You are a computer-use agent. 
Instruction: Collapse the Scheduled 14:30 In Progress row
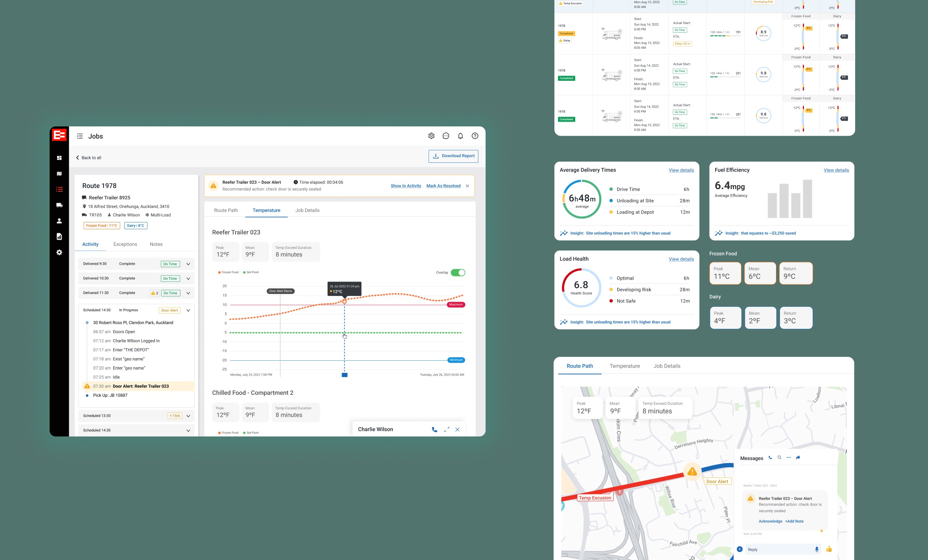pos(188,310)
